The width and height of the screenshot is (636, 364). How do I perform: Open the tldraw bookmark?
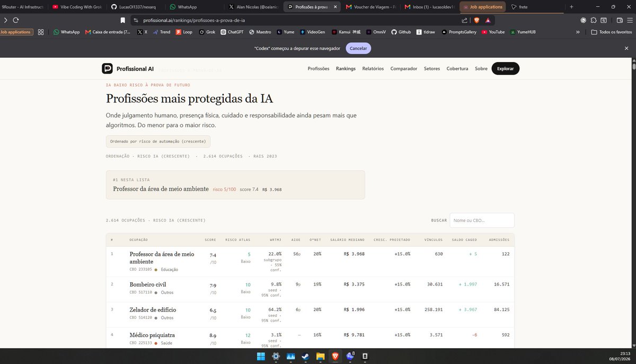tap(427, 32)
